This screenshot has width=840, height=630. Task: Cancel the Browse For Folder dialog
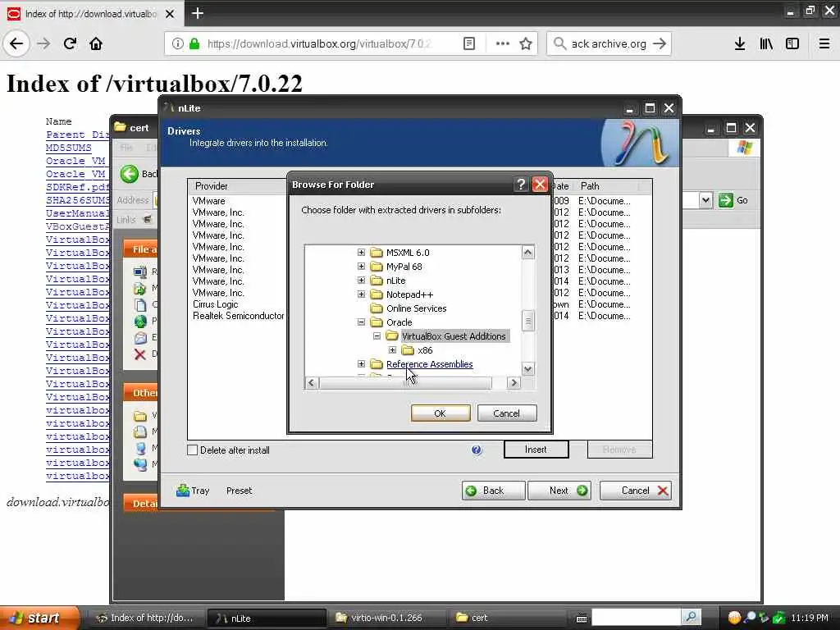506,413
